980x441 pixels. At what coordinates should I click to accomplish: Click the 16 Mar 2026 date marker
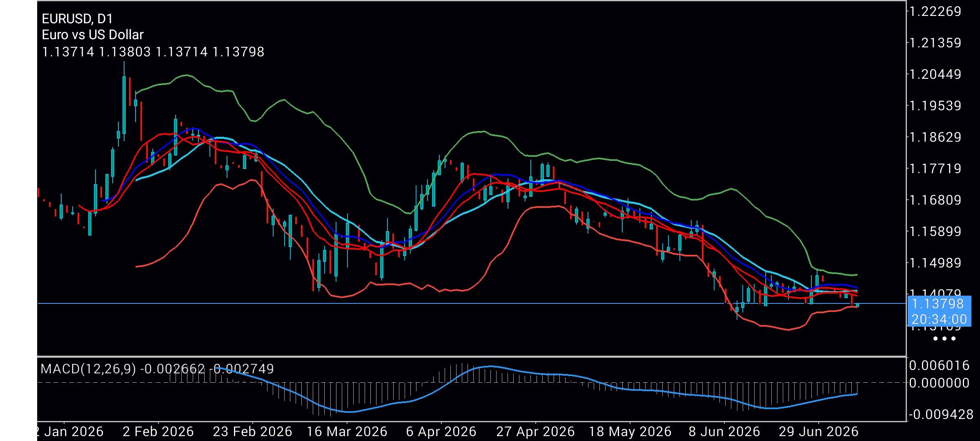347,432
